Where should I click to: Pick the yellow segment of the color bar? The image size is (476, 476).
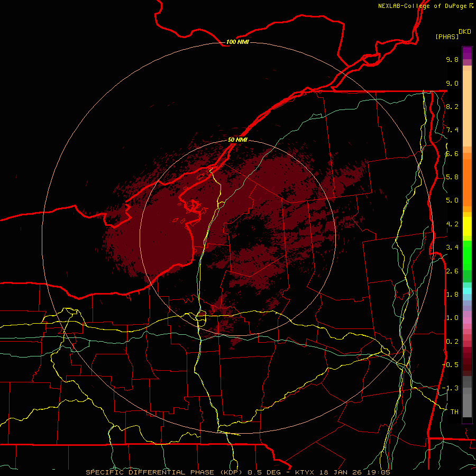467,226
